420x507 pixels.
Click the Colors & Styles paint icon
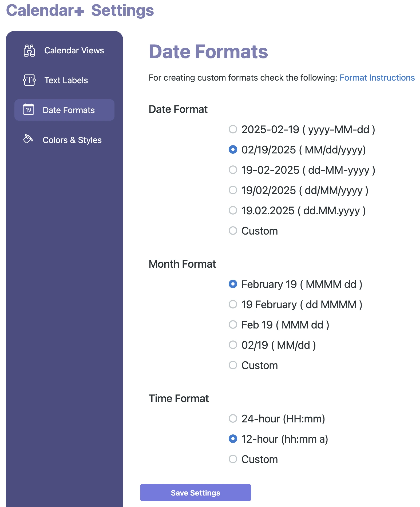[x=28, y=139]
